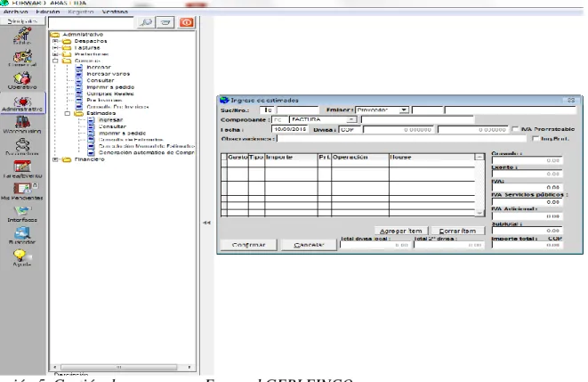The width and height of the screenshot is (588, 382).
Task: Open the Buscador sidebar icon
Action: point(22,233)
